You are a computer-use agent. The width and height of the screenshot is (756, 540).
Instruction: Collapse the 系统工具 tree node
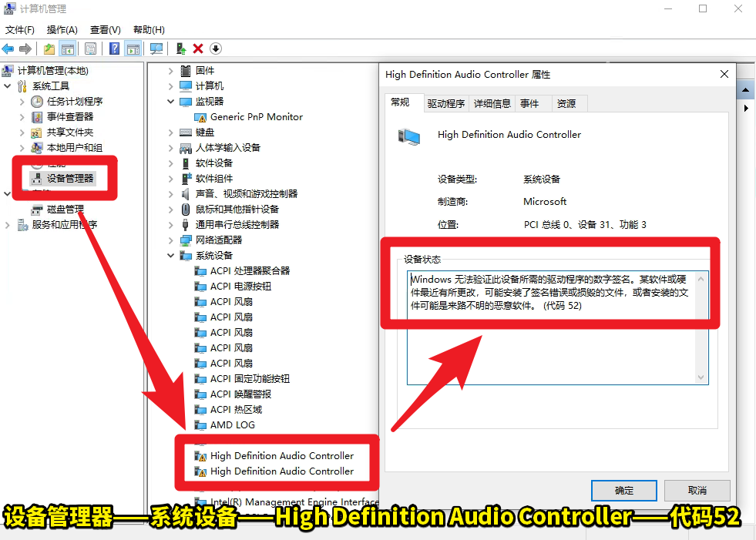(7, 86)
